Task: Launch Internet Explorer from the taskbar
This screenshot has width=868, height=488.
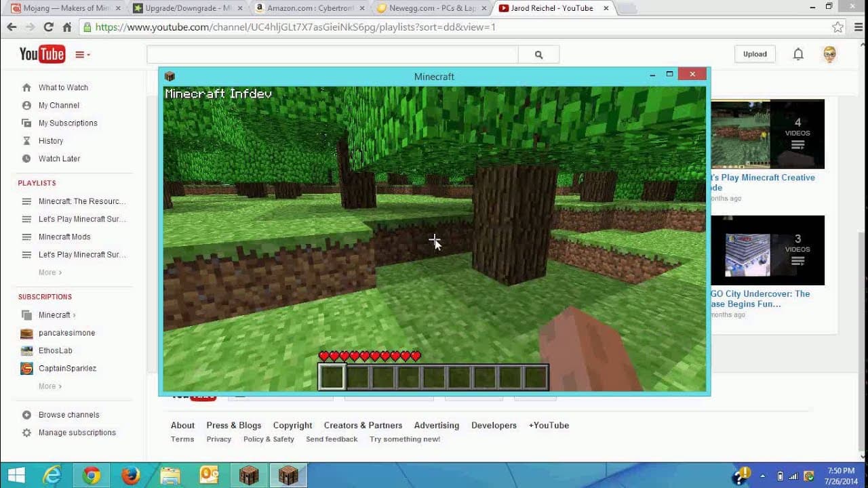Action: pos(51,475)
